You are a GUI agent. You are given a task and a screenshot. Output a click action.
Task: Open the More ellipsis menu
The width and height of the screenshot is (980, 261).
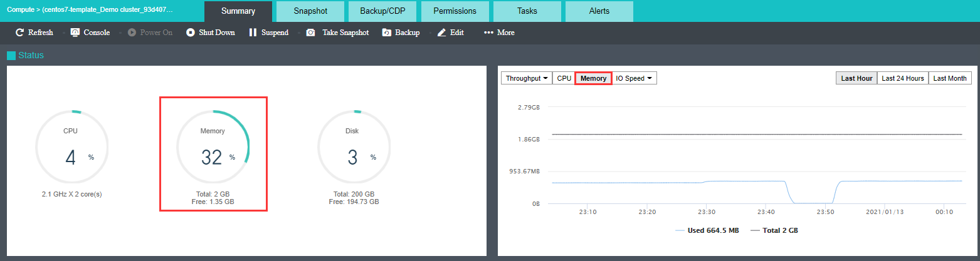499,33
